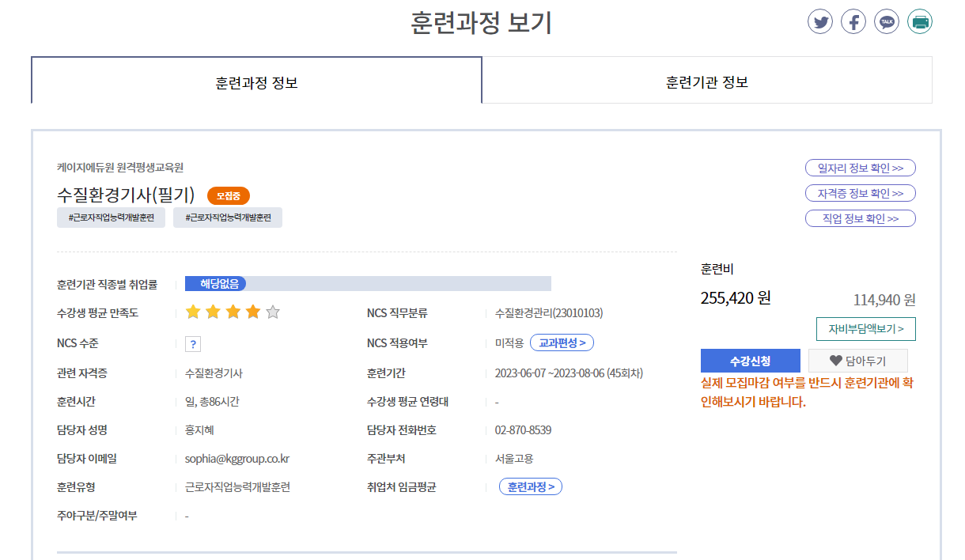Share the page through the Facebook icon
Image resolution: width=965 pixels, height=560 pixels.
tap(853, 21)
